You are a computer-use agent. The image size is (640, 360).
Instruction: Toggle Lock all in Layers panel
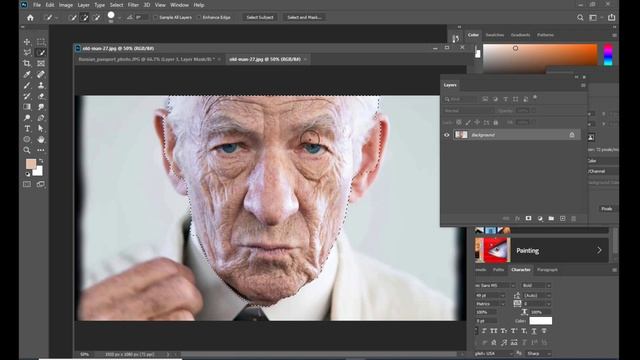tap(496, 122)
